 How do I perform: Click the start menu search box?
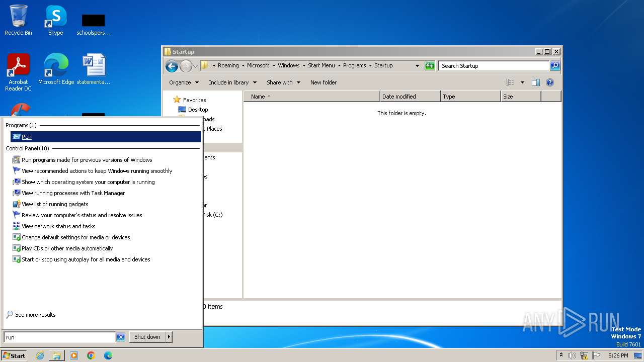(59, 337)
